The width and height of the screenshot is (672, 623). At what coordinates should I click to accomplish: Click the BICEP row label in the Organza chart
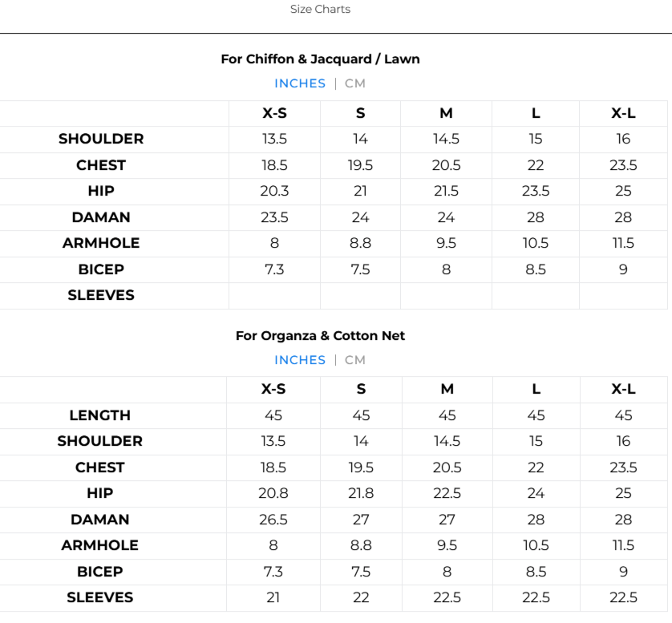[x=100, y=572]
